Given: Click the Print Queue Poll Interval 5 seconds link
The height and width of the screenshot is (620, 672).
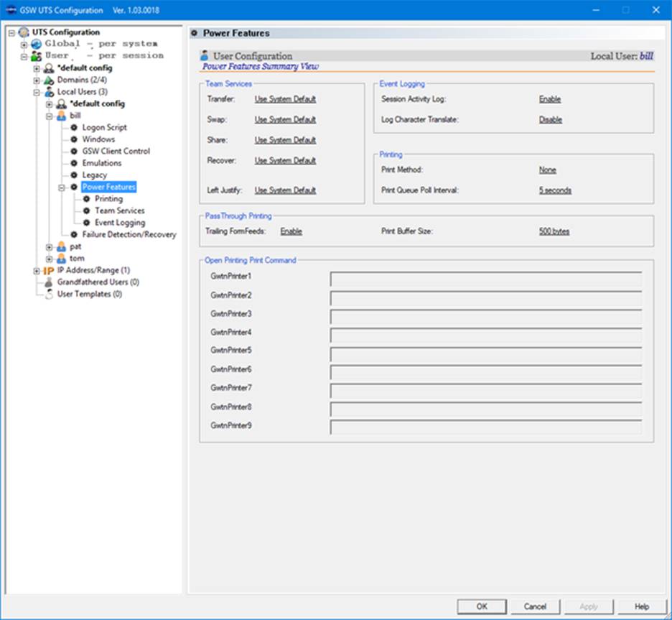Looking at the screenshot, I should pos(555,190).
